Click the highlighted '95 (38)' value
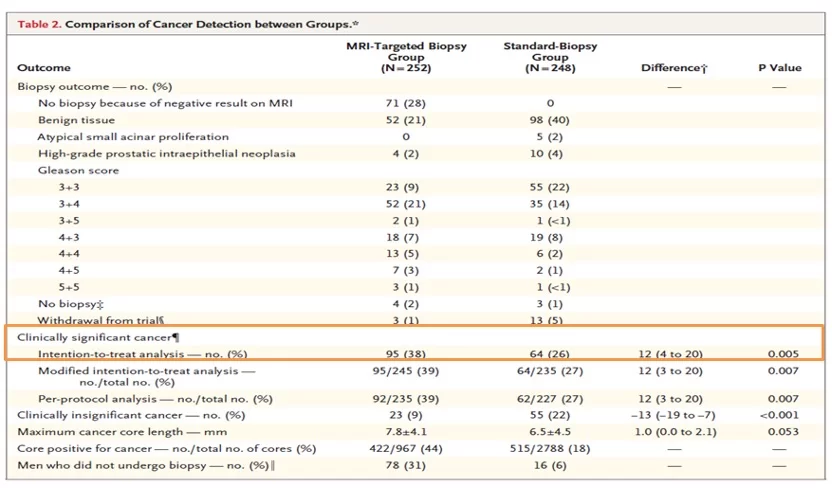This screenshot has height=488, width=832. click(x=405, y=354)
